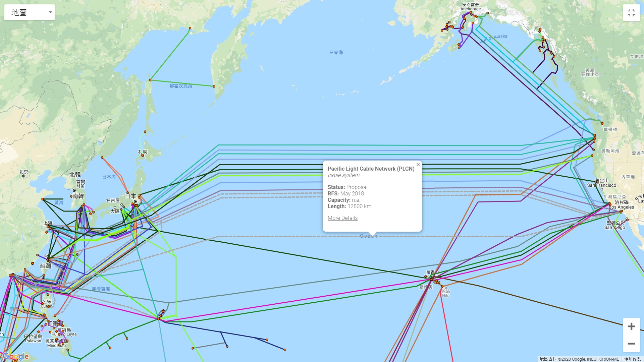Click the 鄂霍次克海 sea label
644x362 pixels.
coord(181,86)
